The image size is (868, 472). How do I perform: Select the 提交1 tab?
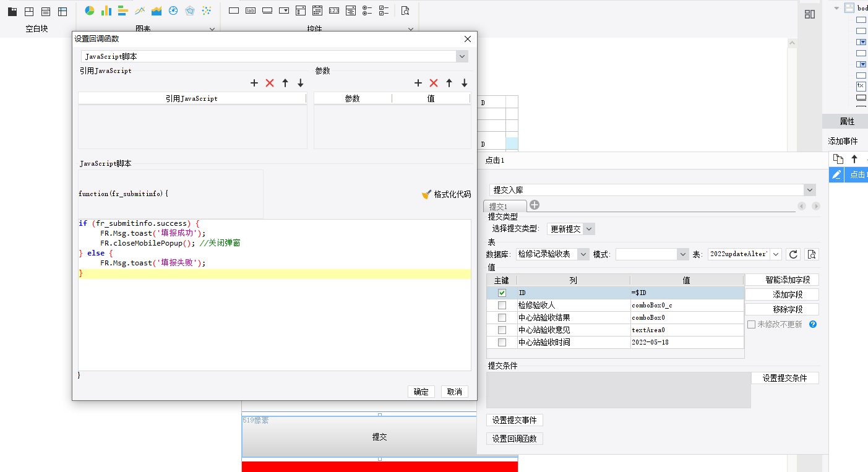point(504,206)
